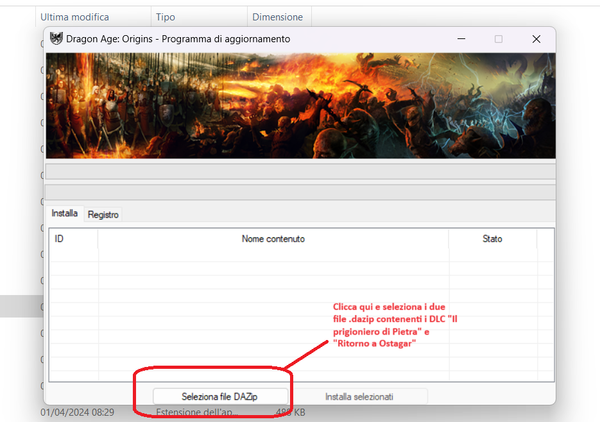Click the Ultima modifica column in File Explorer
This screenshot has width=600, height=422.
pyautogui.click(x=93, y=17)
